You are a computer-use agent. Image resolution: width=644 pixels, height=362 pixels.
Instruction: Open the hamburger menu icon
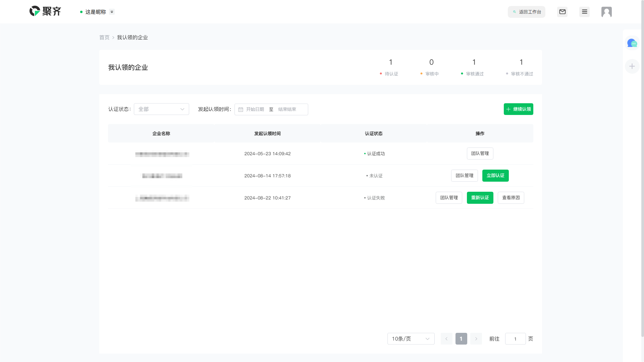pos(585,12)
